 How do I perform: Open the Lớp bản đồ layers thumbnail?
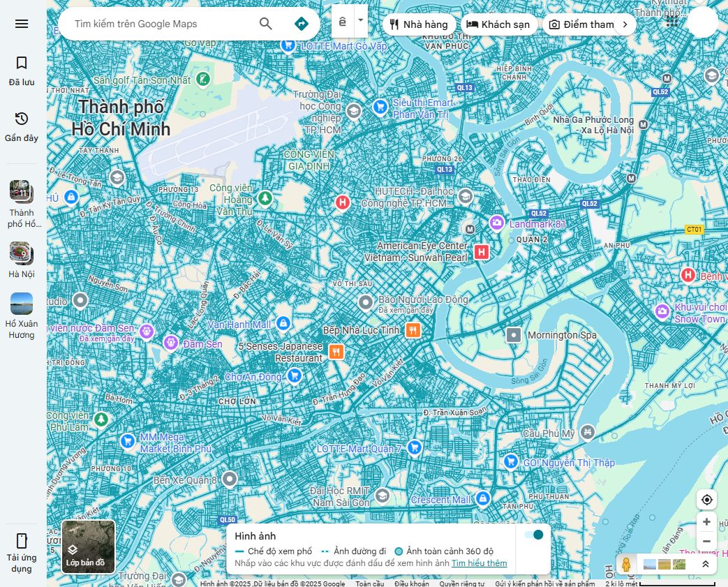coord(88,547)
